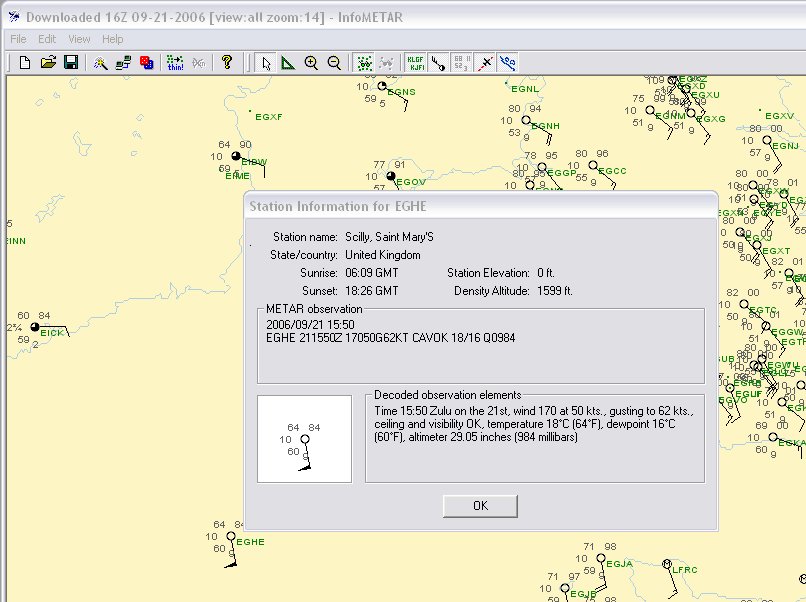Open the File menu
The height and width of the screenshot is (602, 806).
18,39
